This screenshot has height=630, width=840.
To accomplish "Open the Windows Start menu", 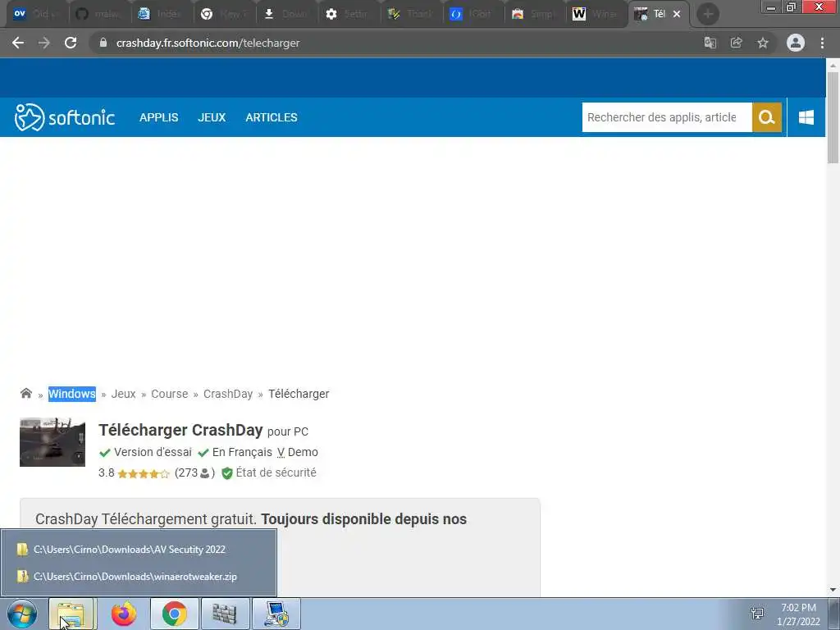I will click(x=22, y=614).
